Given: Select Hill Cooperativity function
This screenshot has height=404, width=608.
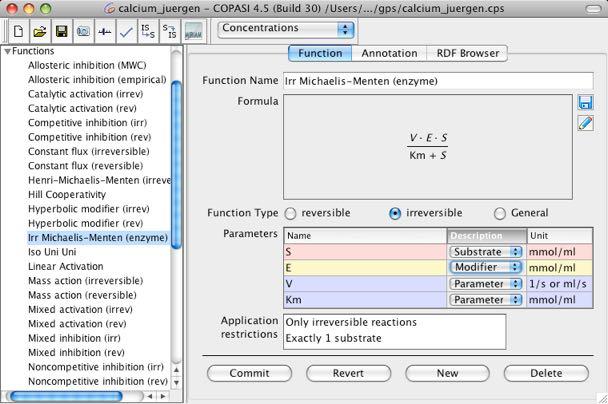Looking at the screenshot, I should click(67, 195).
